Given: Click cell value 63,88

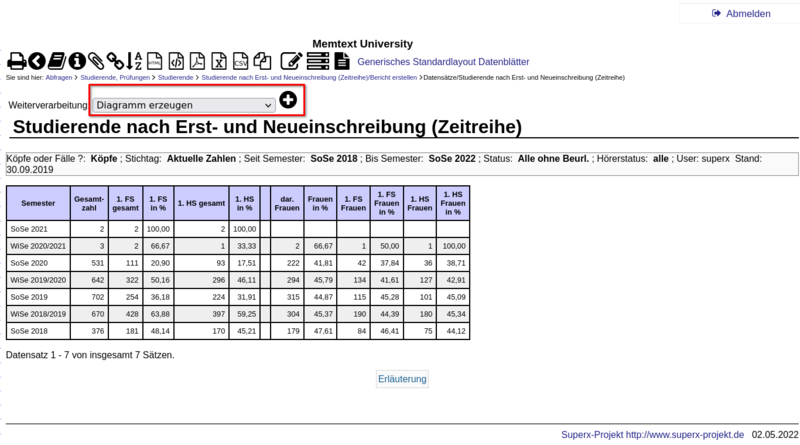Looking at the screenshot, I should (160, 314).
